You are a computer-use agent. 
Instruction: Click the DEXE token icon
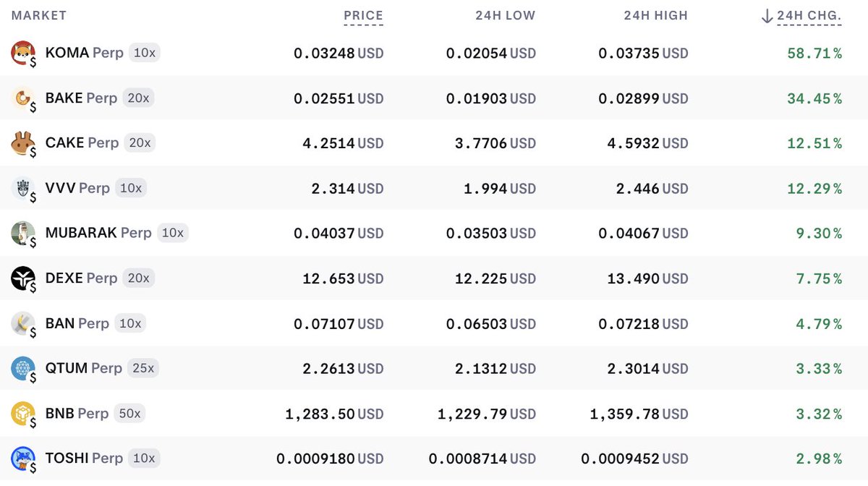[22, 278]
